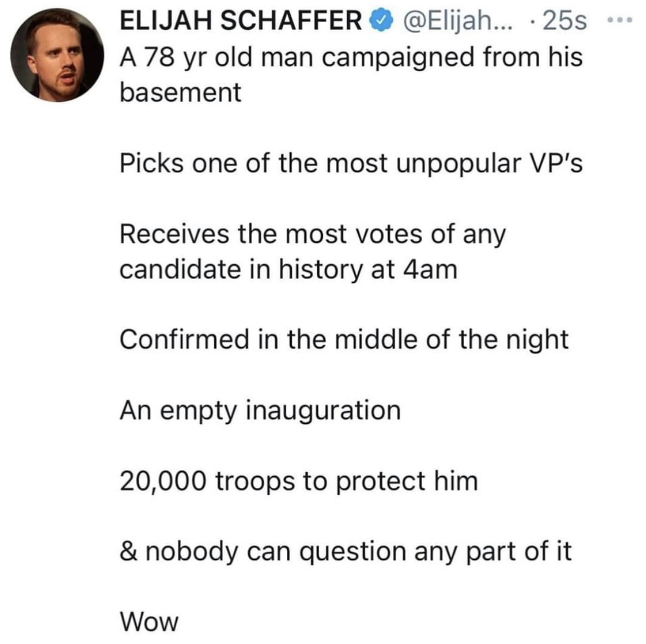
Task: Click the number 20,000
Action: [163, 481]
